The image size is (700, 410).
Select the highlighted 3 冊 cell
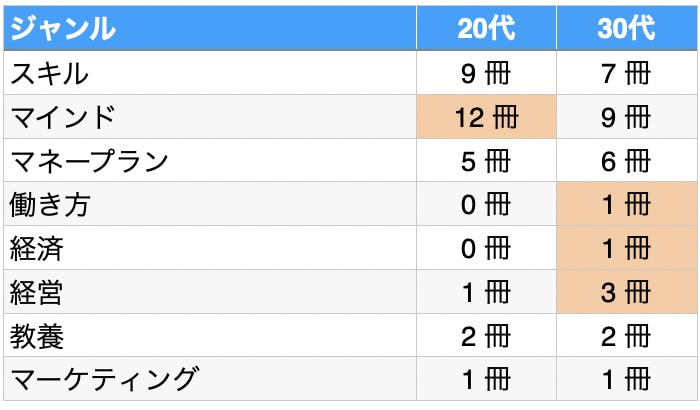(626, 293)
